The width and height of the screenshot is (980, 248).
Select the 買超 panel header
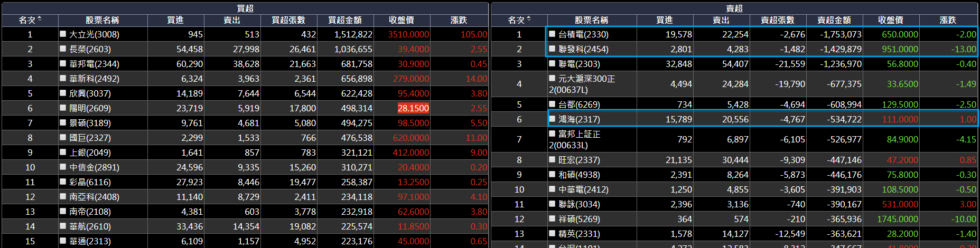point(245,8)
